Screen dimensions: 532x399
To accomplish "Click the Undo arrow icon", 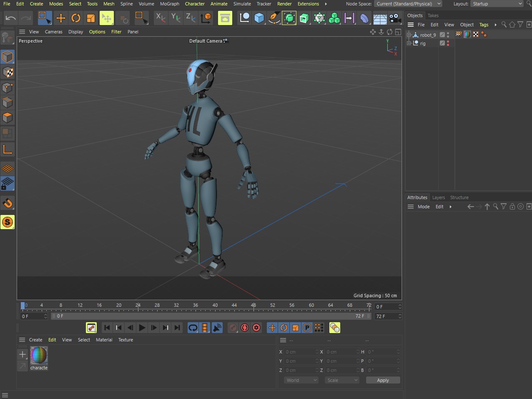I will tap(11, 18).
